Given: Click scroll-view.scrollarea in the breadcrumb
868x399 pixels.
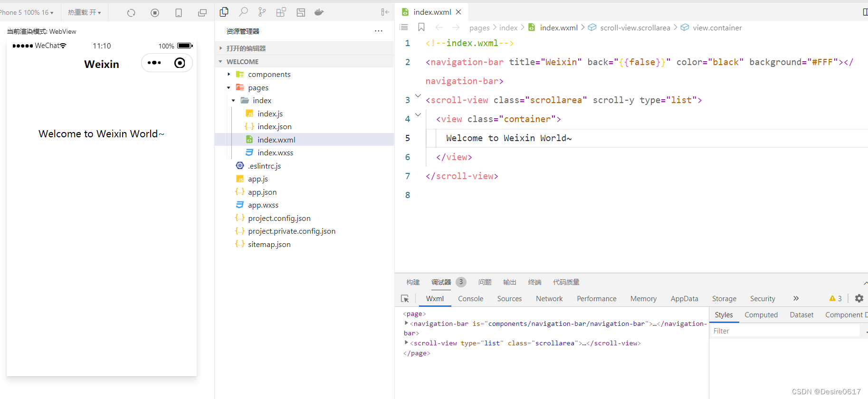Looking at the screenshot, I should 635,28.
